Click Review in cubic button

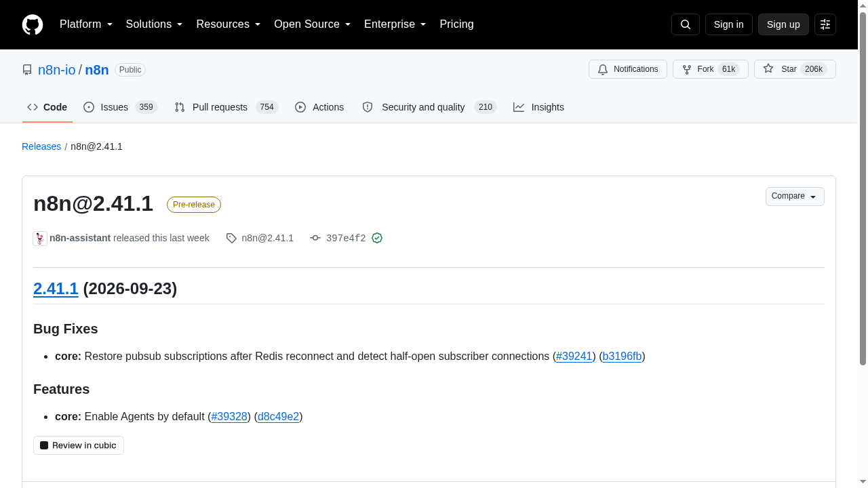(x=79, y=445)
